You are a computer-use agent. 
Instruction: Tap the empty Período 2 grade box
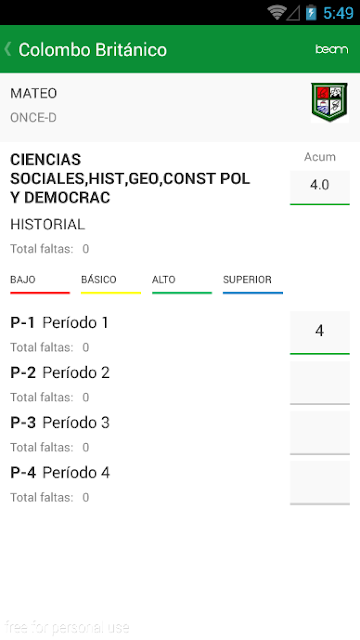(x=320, y=383)
